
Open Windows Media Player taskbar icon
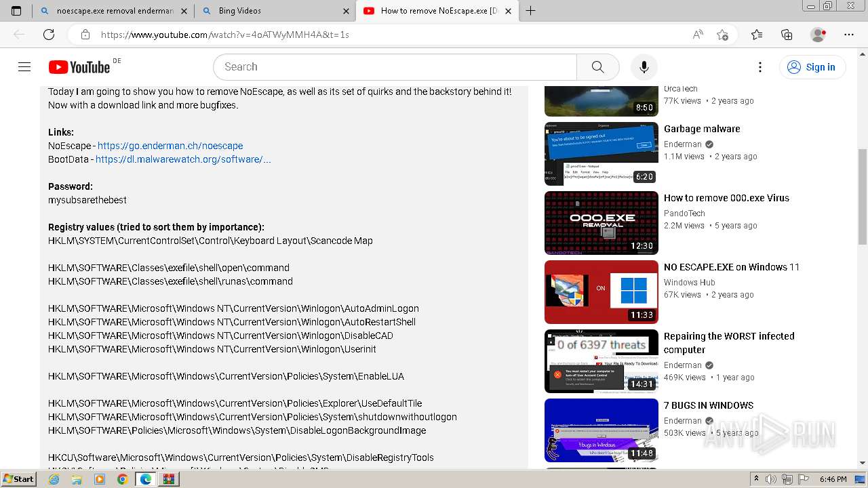click(100, 479)
